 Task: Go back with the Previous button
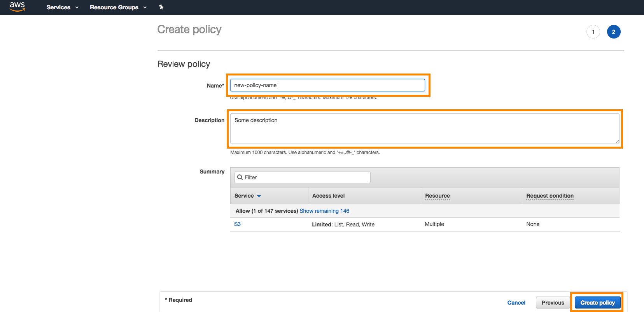553,303
